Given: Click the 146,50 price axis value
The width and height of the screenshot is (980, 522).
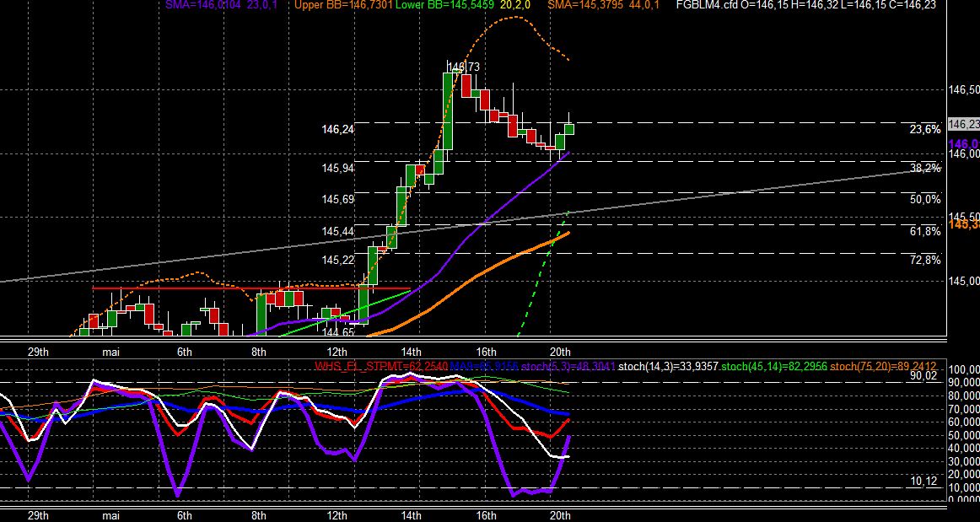Looking at the screenshot, I should (964, 90).
